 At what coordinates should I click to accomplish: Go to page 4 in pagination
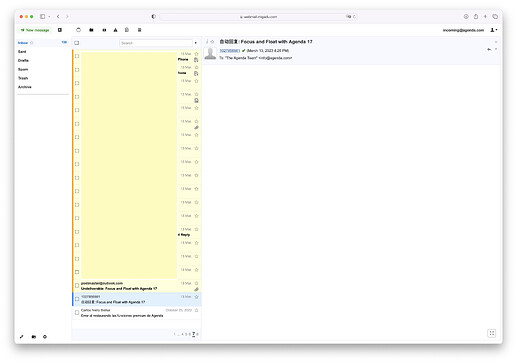[183, 334]
